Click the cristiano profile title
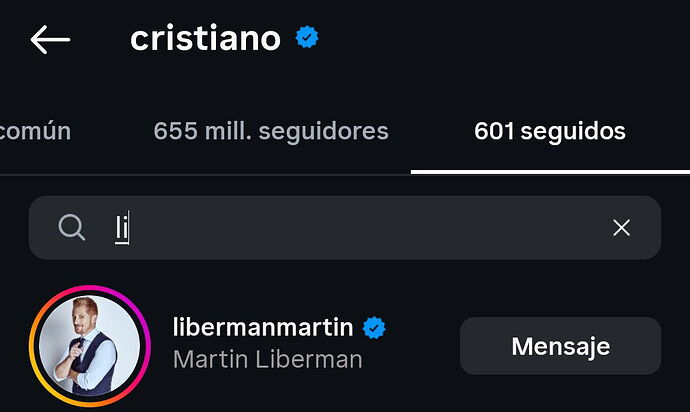Screen dimensions: 690x412 point(206,38)
